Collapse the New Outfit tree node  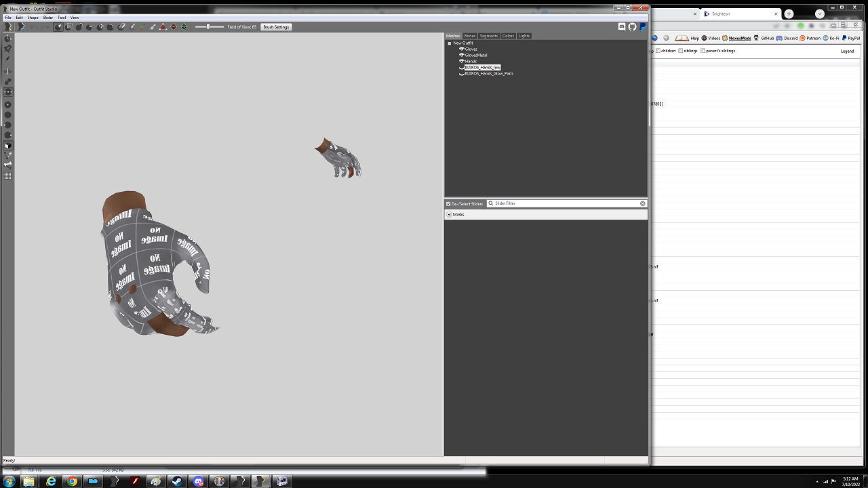click(x=450, y=43)
